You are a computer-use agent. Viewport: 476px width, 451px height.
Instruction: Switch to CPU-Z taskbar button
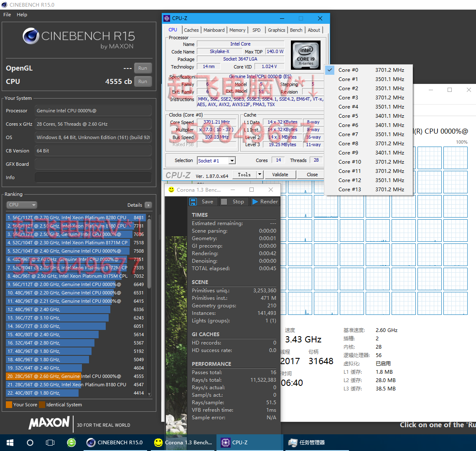(250, 443)
